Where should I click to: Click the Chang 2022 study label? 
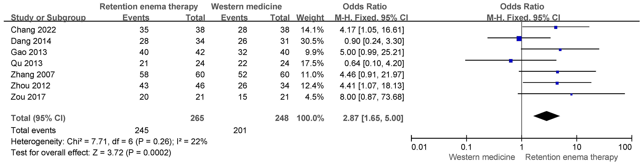(33, 30)
